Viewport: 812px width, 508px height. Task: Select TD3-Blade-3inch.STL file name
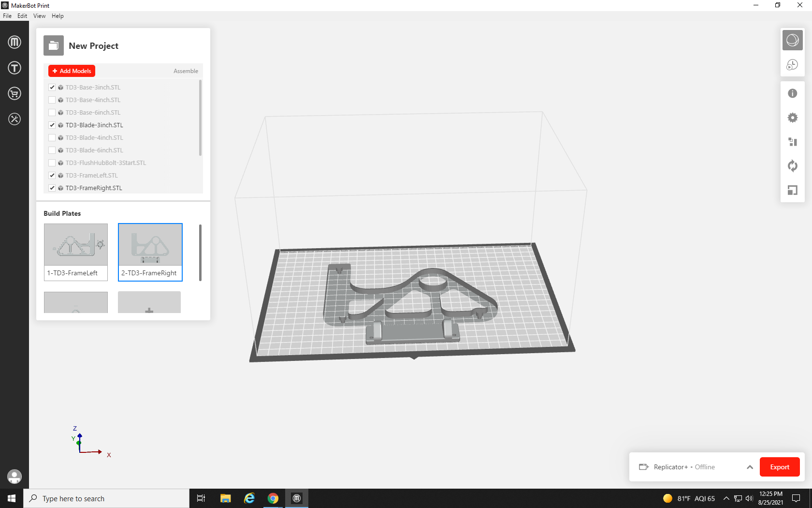click(x=94, y=125)
